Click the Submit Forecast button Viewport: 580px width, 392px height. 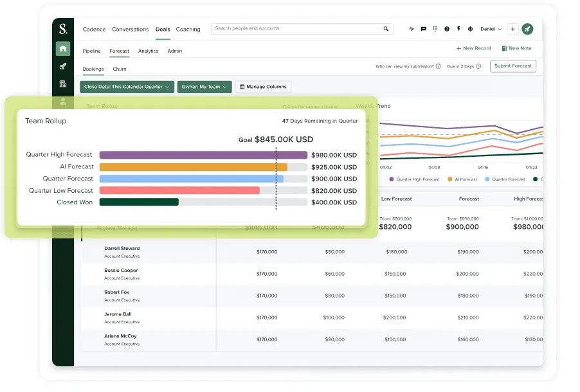coord(512,66)
